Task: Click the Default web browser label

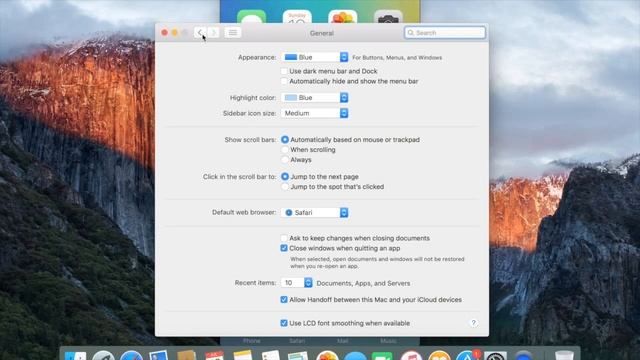Action: coord(244,212)
